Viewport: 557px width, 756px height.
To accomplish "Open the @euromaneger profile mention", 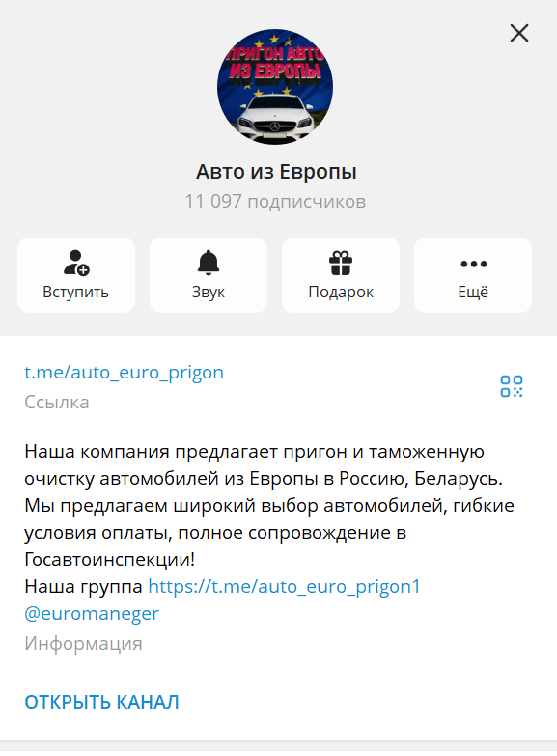I will click(92, 614).
